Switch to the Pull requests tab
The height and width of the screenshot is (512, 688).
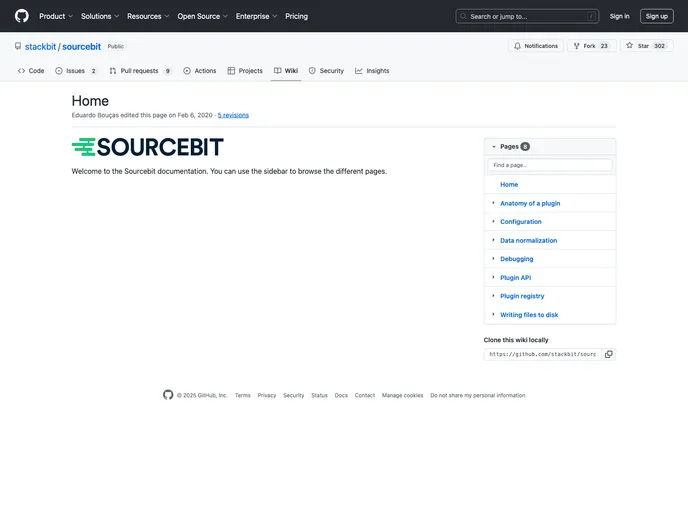click(140, 71)
